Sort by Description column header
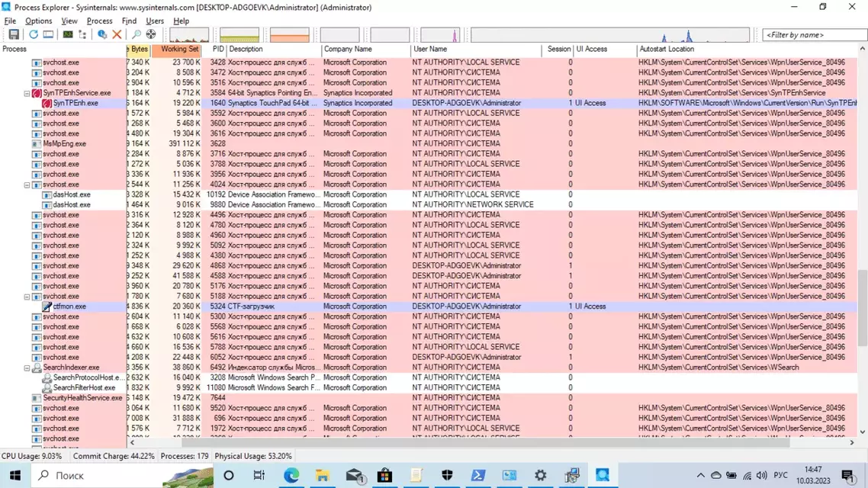868x488 pixels. pyautogui.click(x=274, y=50)
